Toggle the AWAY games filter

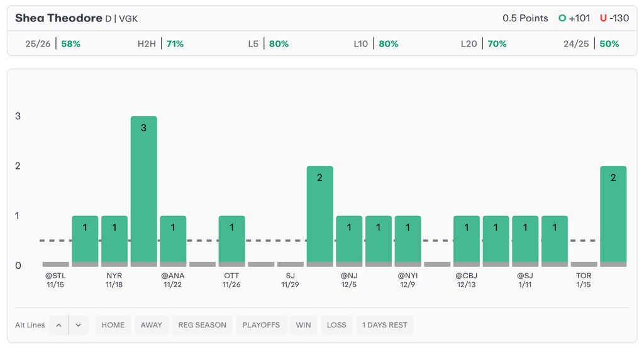click(151, 325)
